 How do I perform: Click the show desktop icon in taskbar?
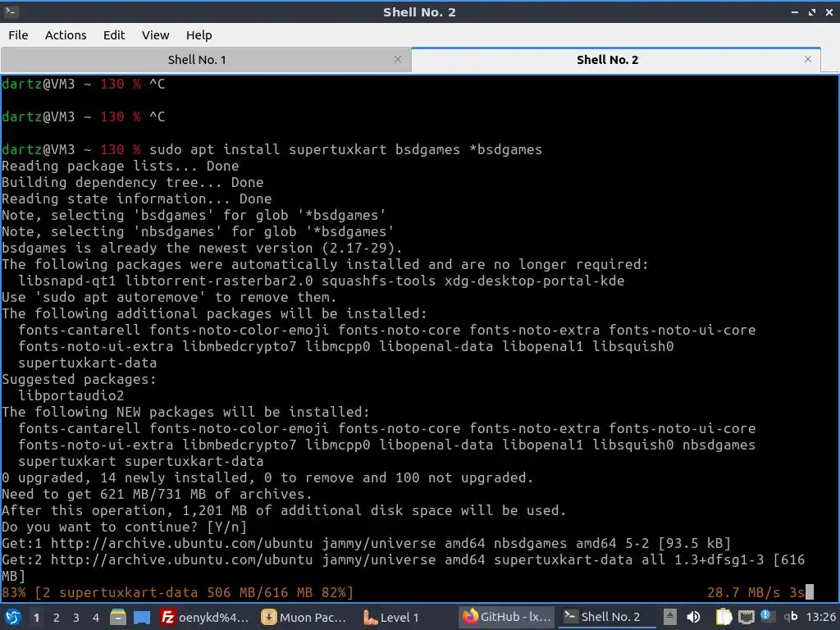tap(141, 618)
